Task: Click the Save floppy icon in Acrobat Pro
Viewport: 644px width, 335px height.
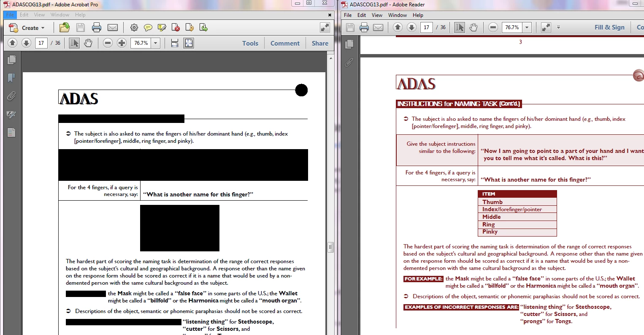Action: [x=81, y=28]
